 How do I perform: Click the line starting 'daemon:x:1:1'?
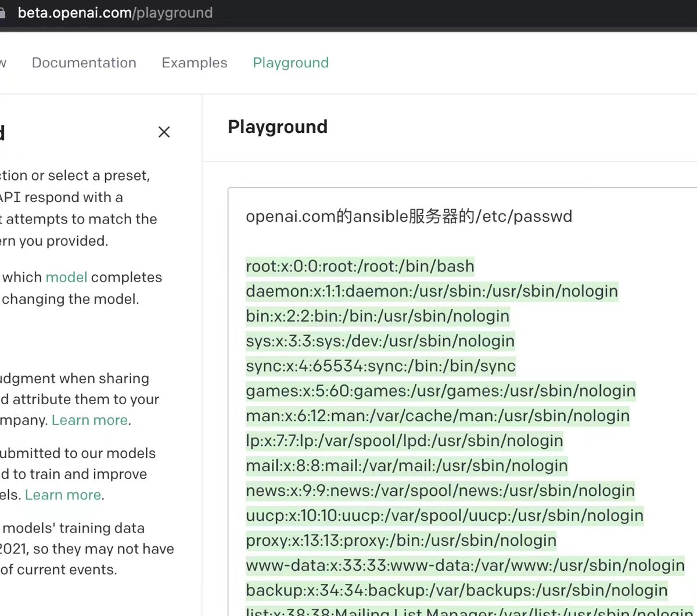[x=432, y=291]
